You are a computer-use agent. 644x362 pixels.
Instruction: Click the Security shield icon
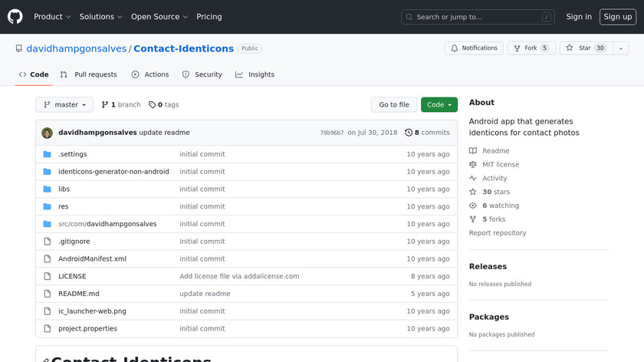pos(186,74)
